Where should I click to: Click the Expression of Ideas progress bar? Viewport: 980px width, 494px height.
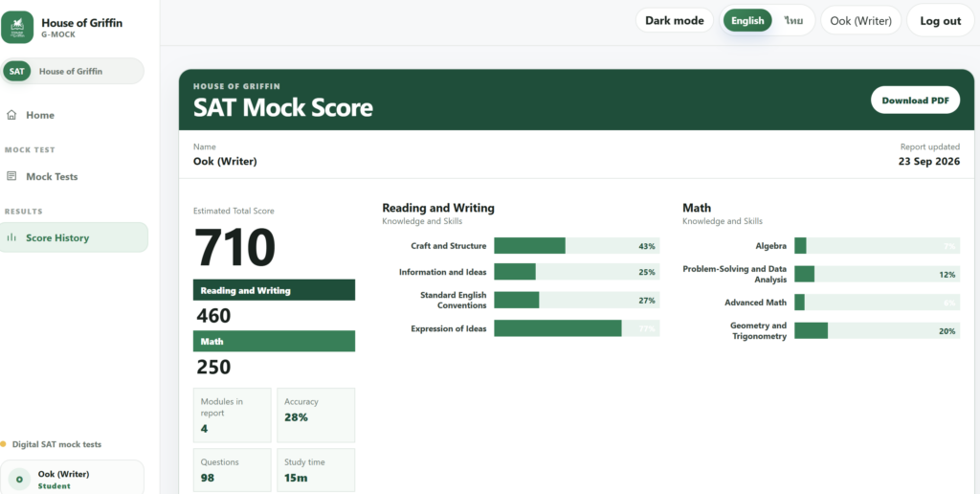click(x=577, y=328)
